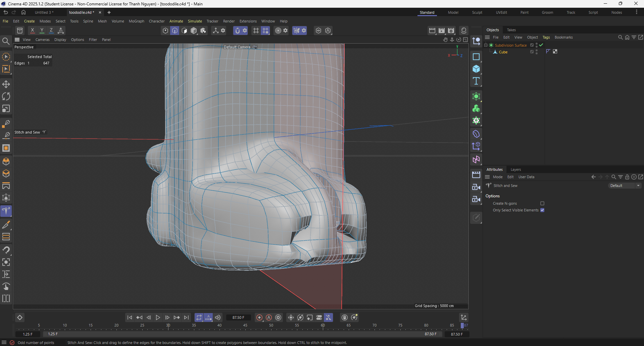This screenshot has width=644, height=346.
Task: Select the Scale tool
Action: tap(6, 108)
